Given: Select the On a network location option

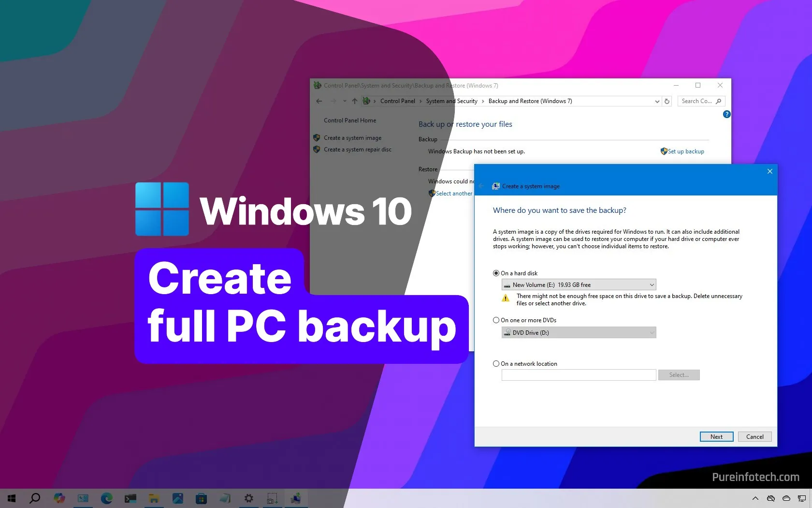Looking at the screenshot, I should 496,363.
